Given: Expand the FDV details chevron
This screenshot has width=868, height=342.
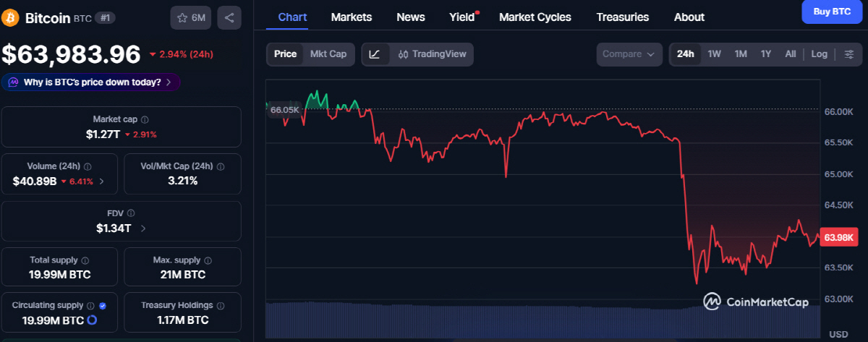Looking at the screenshot, I should [143, 228].
